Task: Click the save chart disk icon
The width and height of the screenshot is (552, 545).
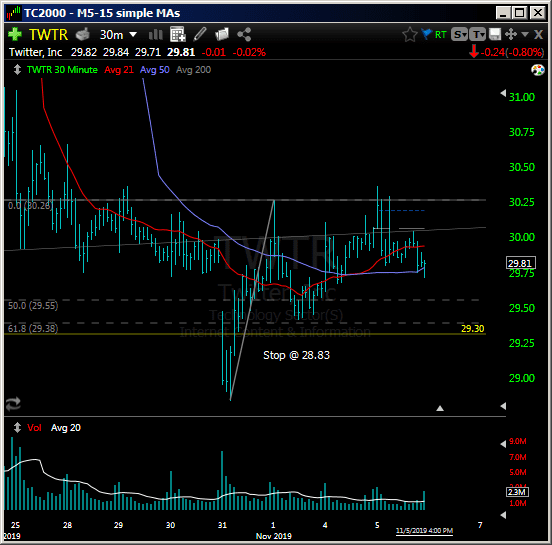Action: pos(495,35)
